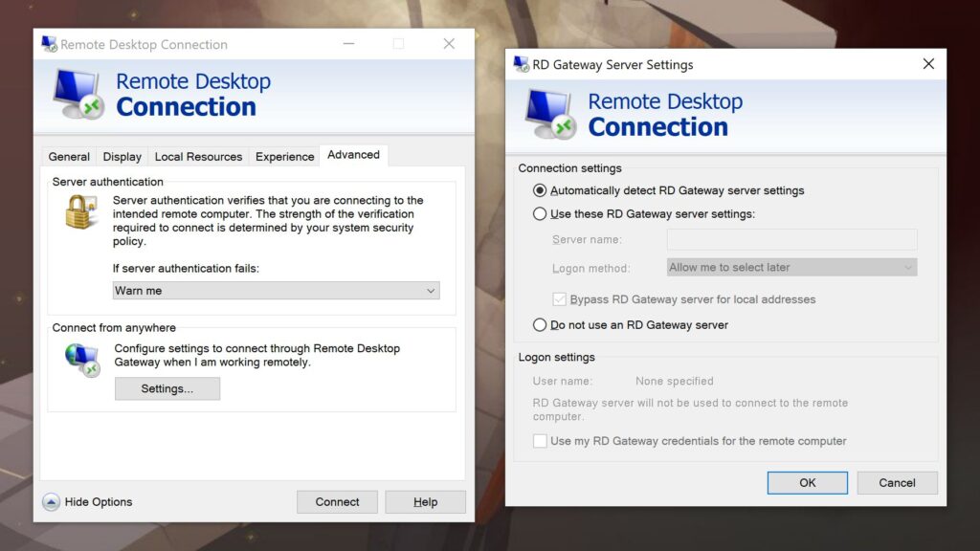Click the 'Connection settings' group heading
Viewport: 980px width, 551px height.
[x=570, y=168]
